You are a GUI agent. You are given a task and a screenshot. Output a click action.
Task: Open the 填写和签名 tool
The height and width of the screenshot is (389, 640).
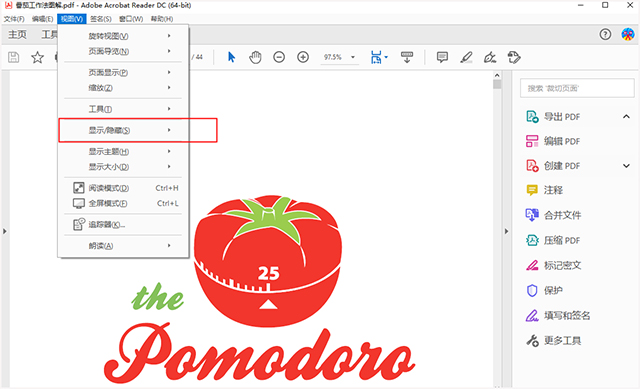tap(558, 316)
